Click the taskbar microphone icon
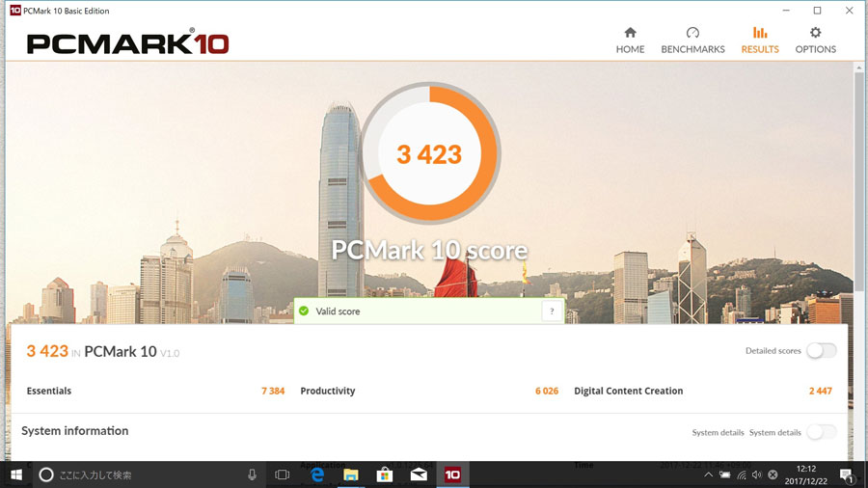Screen dimensions: 868x488 [252, 474]
